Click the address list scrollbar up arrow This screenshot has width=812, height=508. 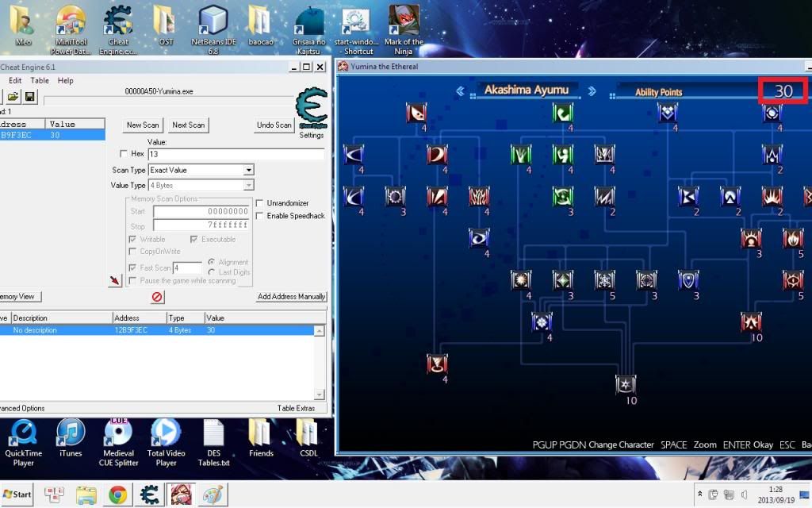(x=320, y=331)
